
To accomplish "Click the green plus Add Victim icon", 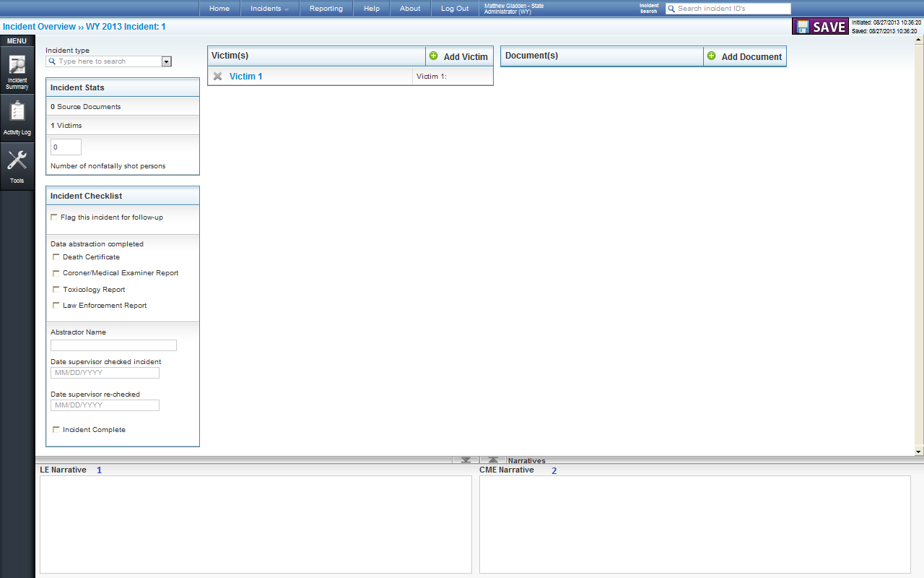I will [433, 56].
